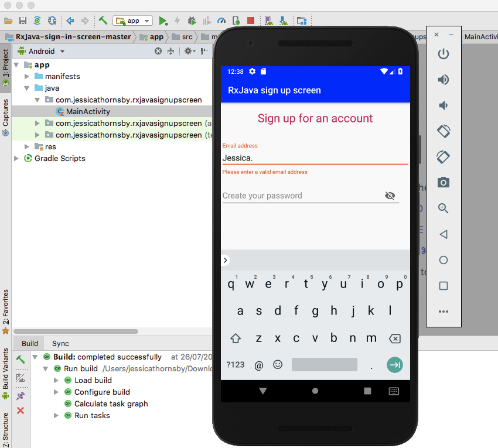Toggle build view mode icon under hammer
Screen dimensions: 498x448
[x=21, y=378]
